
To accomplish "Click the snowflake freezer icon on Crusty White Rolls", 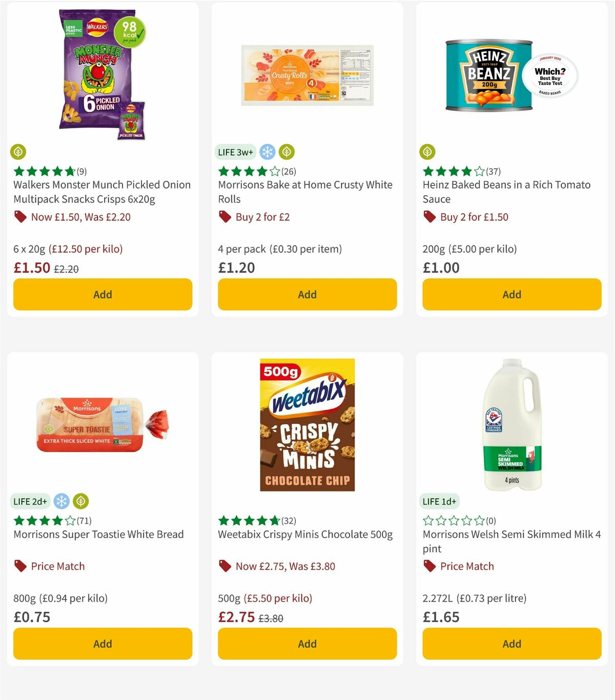I will click(x=267, y=152).
